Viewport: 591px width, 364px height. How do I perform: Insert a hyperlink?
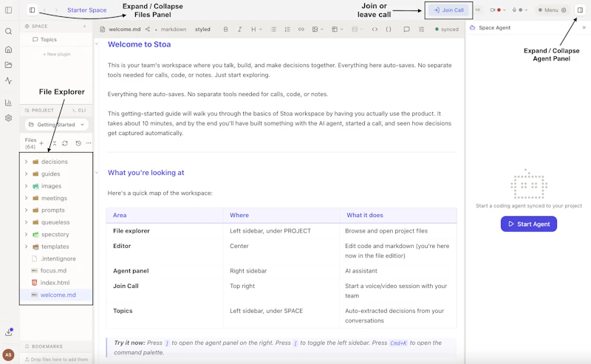301,30
